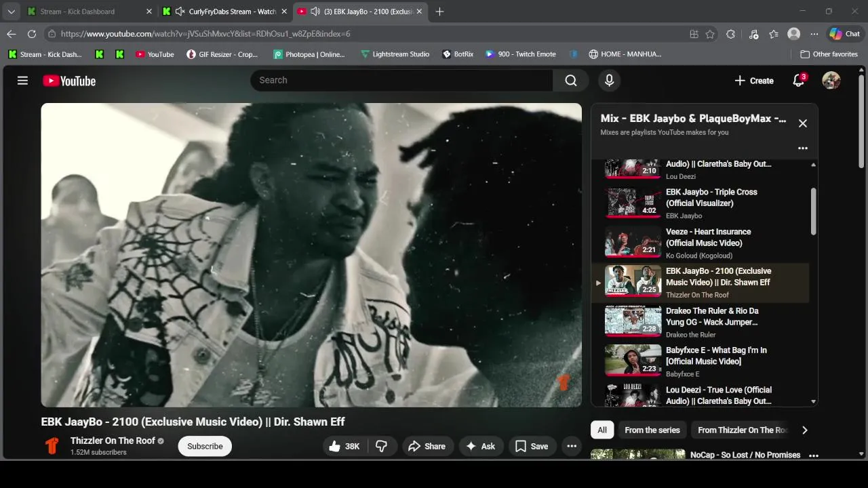This screenshot has height=488, width=868.
Task: Select 'From Thizzler On The Roof' chip
Action: tap(742, 430)
